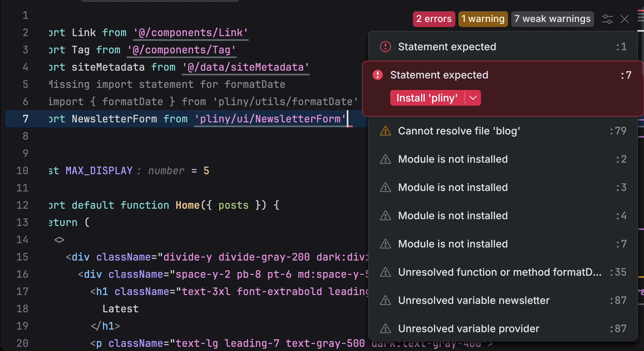
Task: Expand the 'Unresolved variable newsletter' entry
Action: point(473,300)
